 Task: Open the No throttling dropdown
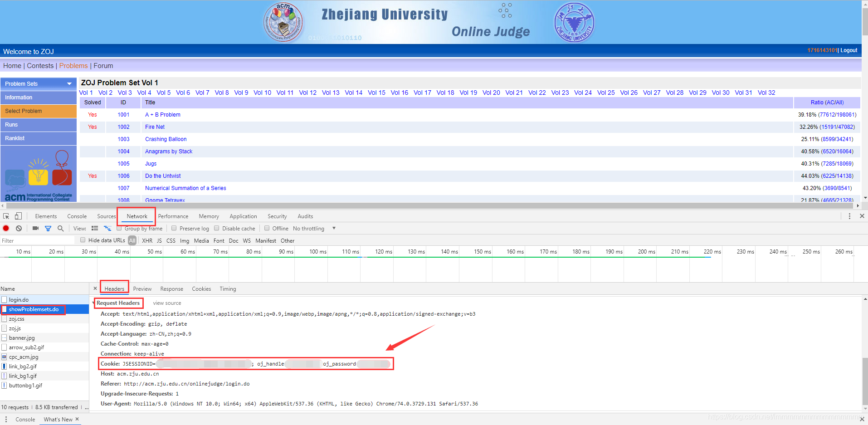click(314, 229)
